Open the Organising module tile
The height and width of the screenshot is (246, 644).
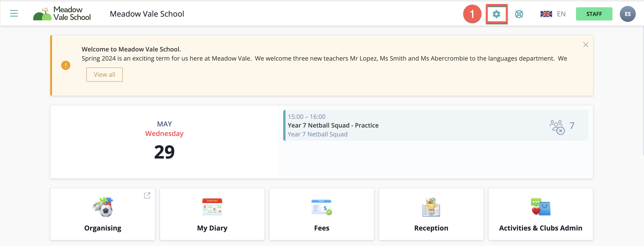pyautogui.click(x=103, y=214)
